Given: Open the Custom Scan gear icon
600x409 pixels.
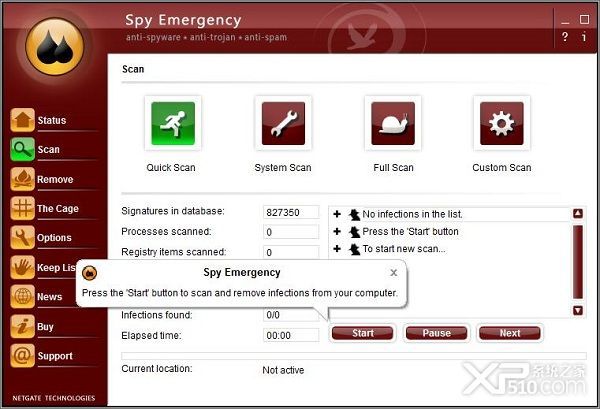Looking at the screenshot, I should (x=502, y=123).
